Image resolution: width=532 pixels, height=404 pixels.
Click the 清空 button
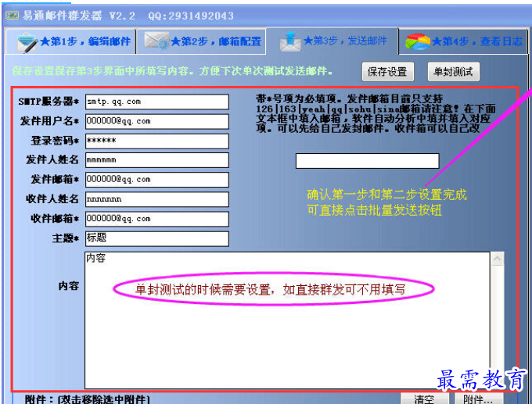pyautogui.click(x=425, y=399)
